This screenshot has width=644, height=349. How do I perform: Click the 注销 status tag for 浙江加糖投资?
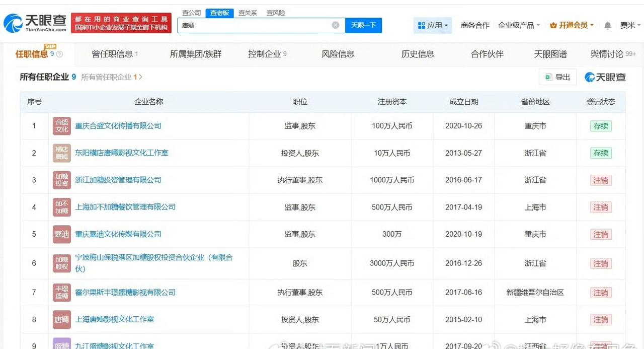(x=601, y=180)
